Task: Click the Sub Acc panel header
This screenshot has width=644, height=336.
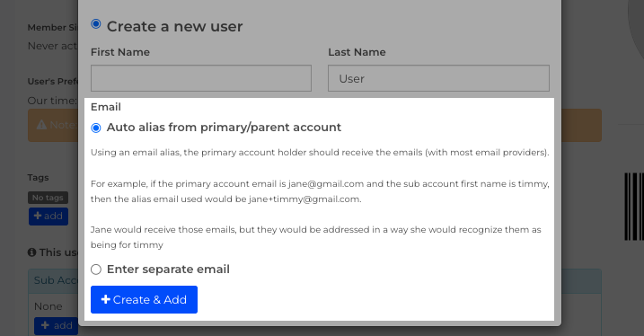Action: 53,280
